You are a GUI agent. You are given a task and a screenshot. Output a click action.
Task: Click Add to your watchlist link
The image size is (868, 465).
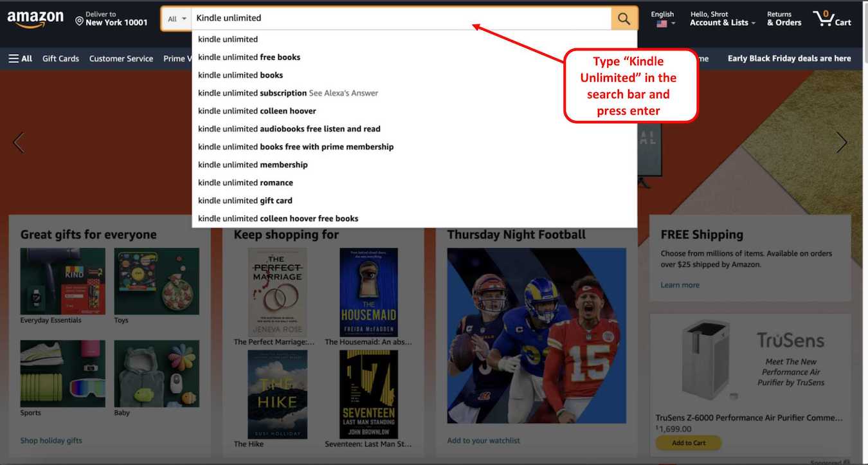[x=484, y=441]
